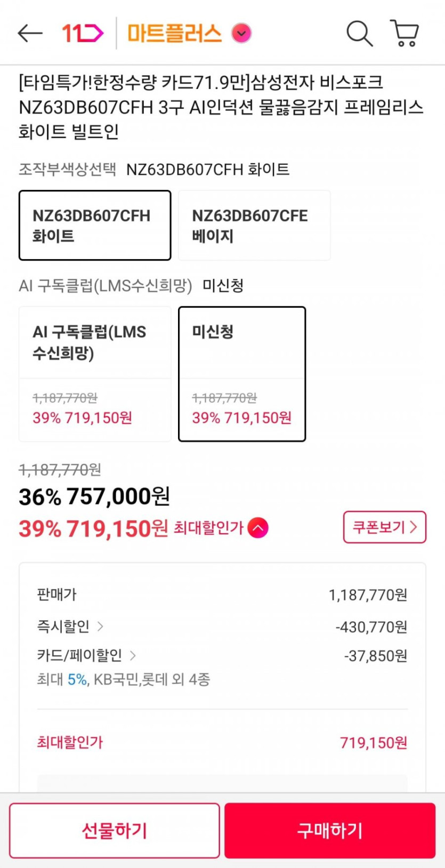The width and height of the screenshot is (445, 868).
Task: Tap the 최대 5% card discount note
Action: 123,680
